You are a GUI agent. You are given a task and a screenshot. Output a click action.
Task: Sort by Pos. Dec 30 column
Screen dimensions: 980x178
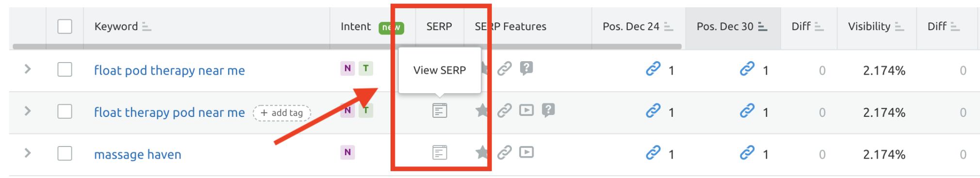[x=732, y=27]
